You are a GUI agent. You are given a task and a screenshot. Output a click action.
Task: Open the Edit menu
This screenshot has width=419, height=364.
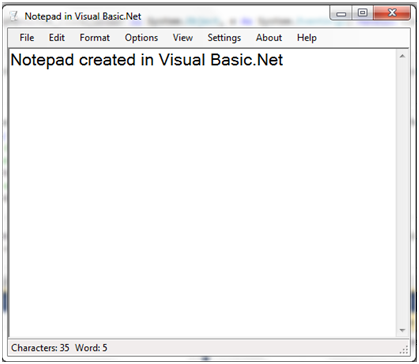point(57,38)
